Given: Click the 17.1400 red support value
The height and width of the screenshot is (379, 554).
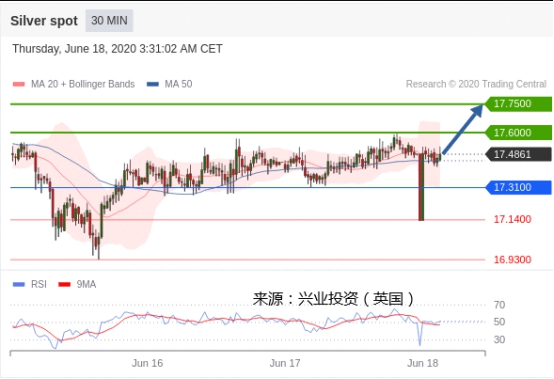Looking at the screenshot, I should click(512, 219).
